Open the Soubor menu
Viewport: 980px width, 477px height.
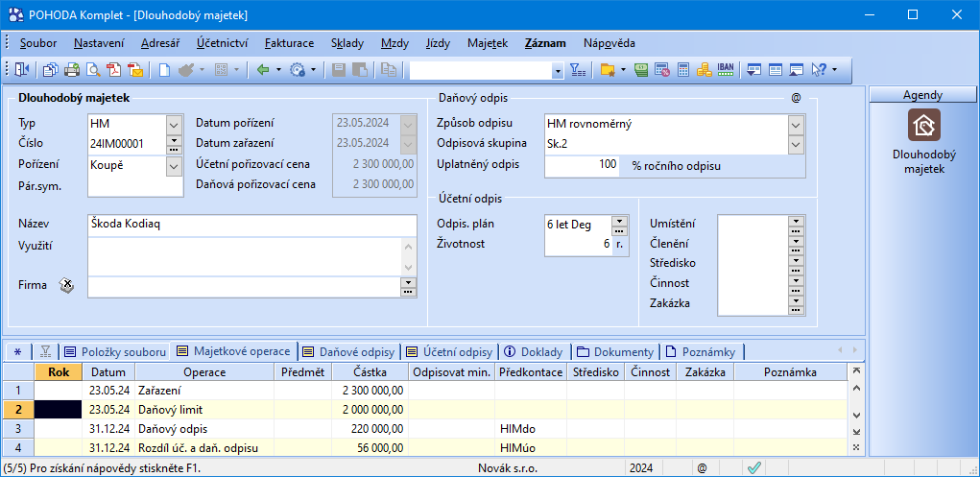pyautogui.click(x=38, y=43)
